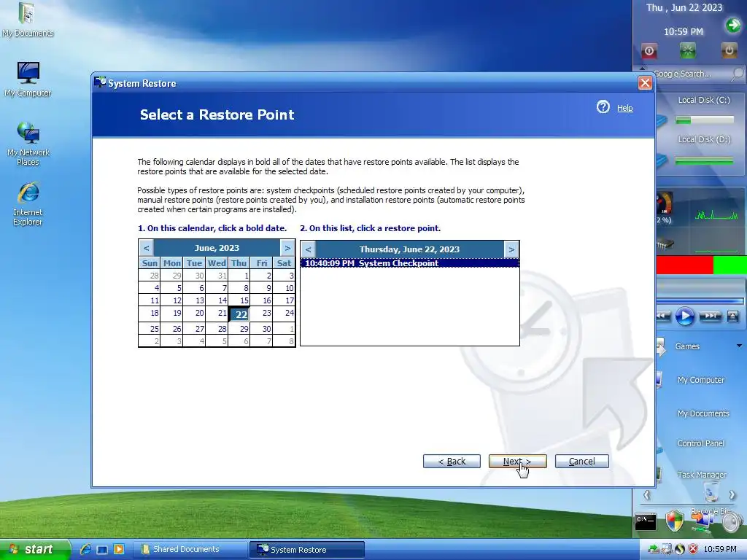Open Control Panel from sidebar shortcuts
This screenshot has height=560, width=747.
coord(700,443)
